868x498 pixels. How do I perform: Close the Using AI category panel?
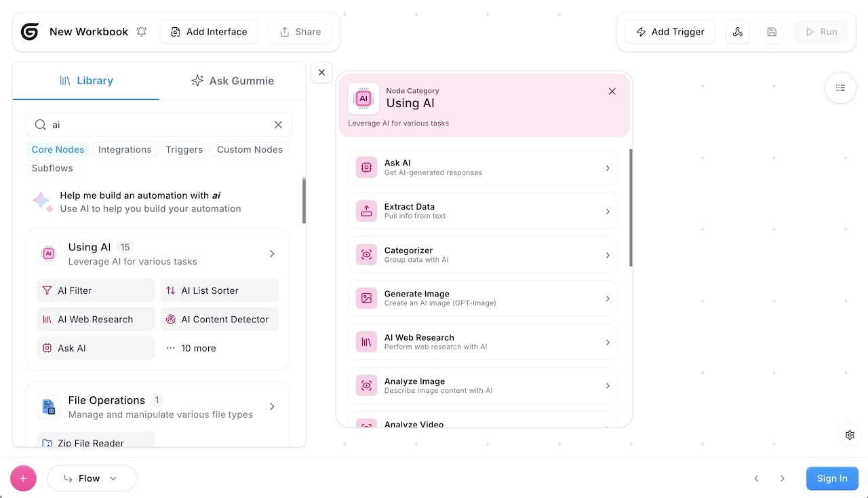coord(612,92)
